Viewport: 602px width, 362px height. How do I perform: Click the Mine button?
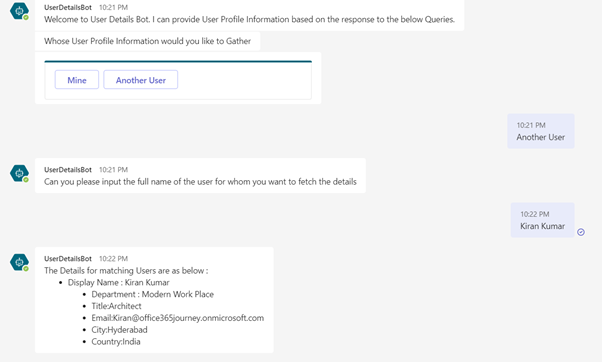(77, 80)
